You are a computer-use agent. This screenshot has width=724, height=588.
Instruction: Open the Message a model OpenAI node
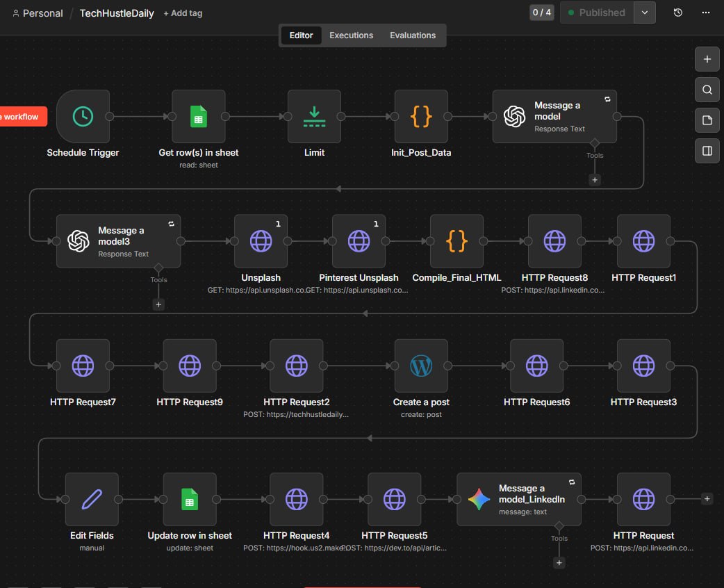pyautogui.click(x=554, y=116)
